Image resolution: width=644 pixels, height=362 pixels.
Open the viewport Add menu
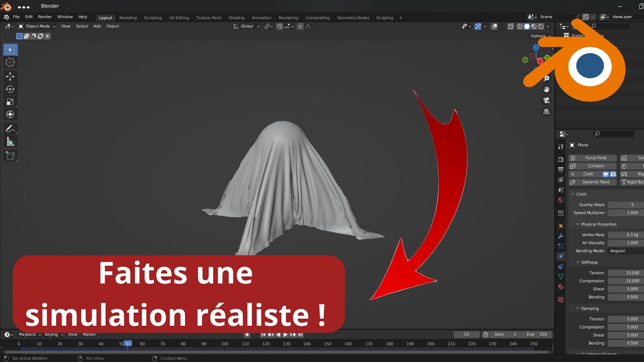(97, 26)
